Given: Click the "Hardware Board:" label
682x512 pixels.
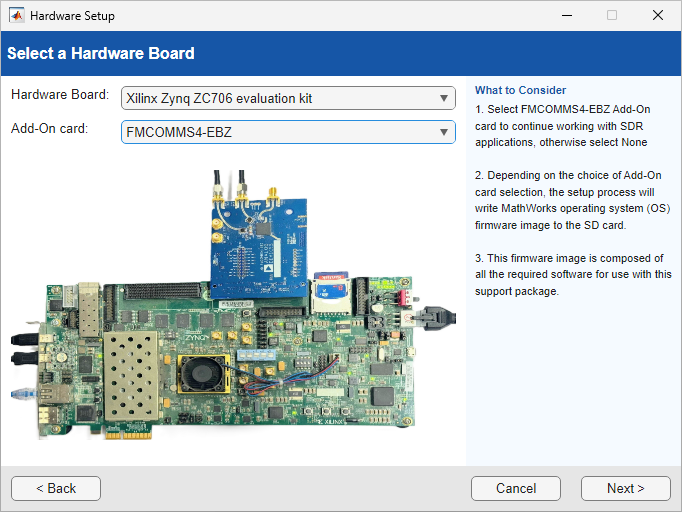Looking at the screenshot, I should (x=59, y=95).
